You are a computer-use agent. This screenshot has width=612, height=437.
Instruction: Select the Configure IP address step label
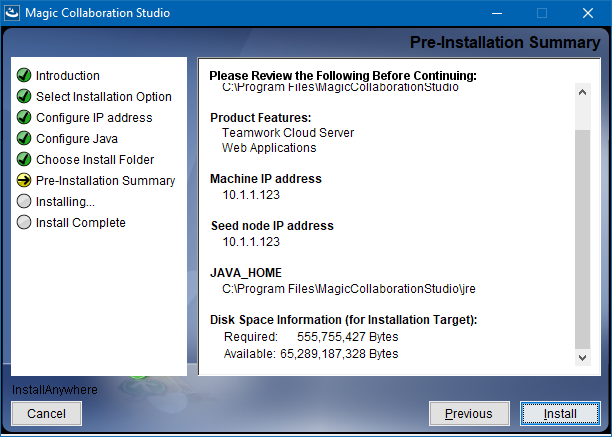(x=94, y=118)
